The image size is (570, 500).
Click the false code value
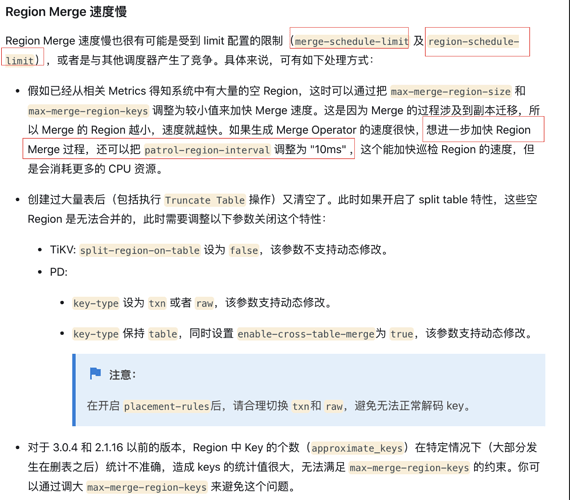pos(244,250)
